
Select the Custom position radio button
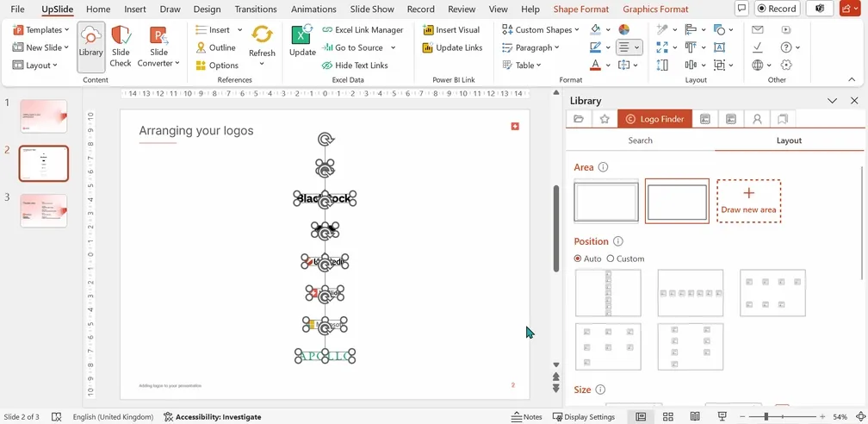(611, 259)
